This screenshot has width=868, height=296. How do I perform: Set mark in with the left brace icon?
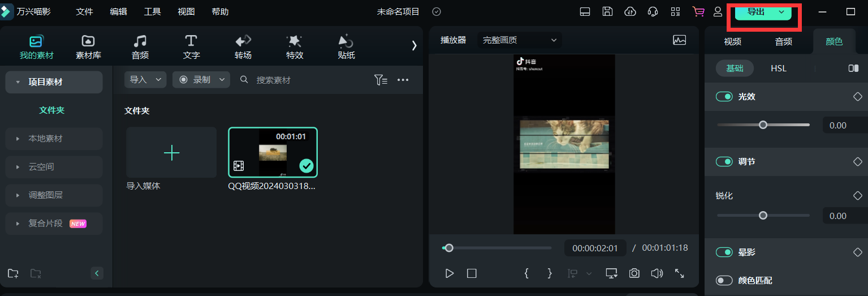tap(526, 273)
